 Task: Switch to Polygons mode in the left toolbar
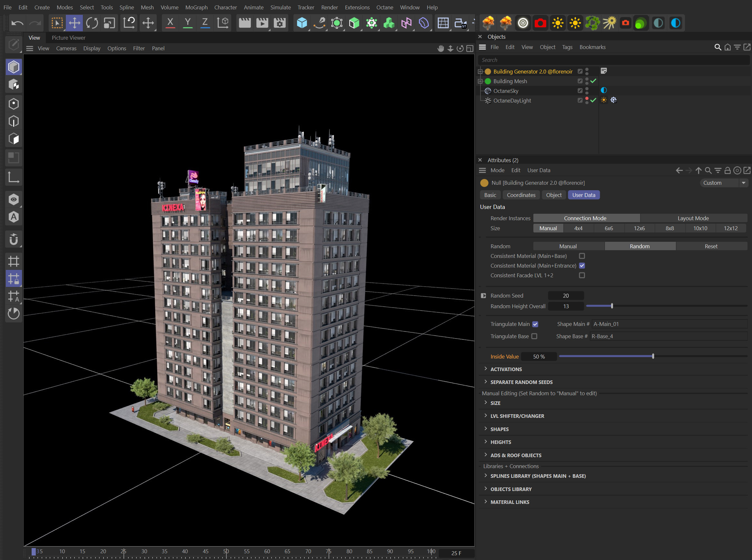pos(14,138)
